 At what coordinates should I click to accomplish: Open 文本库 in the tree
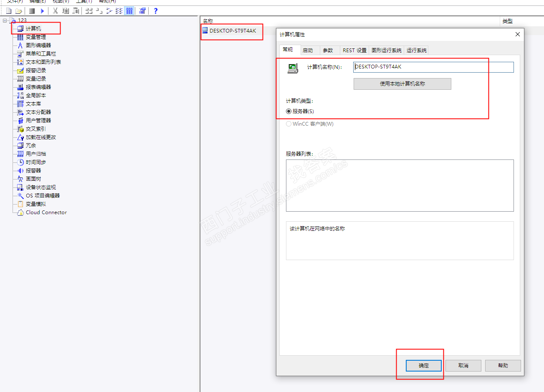(x=33, y=104)
